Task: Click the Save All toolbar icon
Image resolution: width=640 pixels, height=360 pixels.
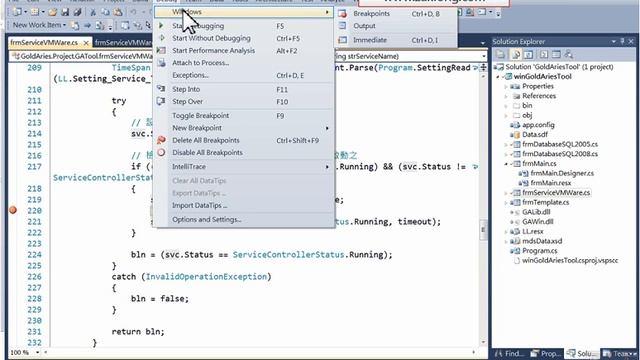Action: (x=77, y=12)
